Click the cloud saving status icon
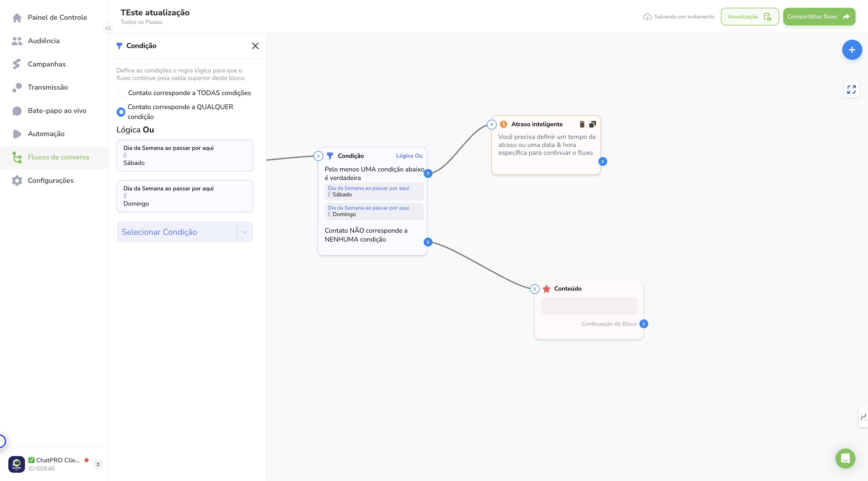The image size is (868, 481). point(647,17)
